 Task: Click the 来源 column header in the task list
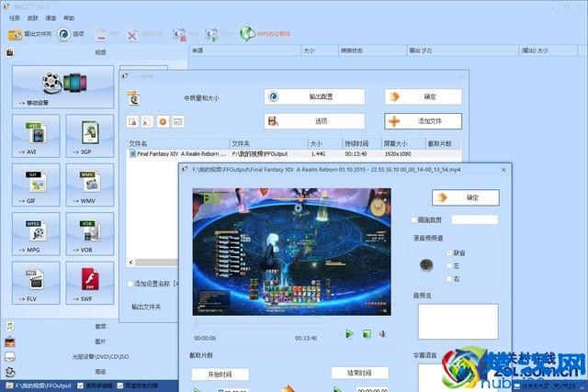(245, 50)
